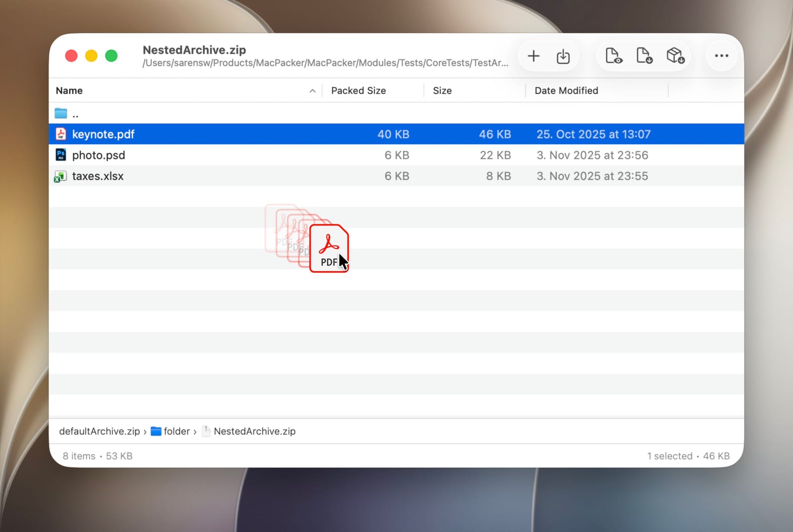Open the three-dots more options menu

click(722, 55)
